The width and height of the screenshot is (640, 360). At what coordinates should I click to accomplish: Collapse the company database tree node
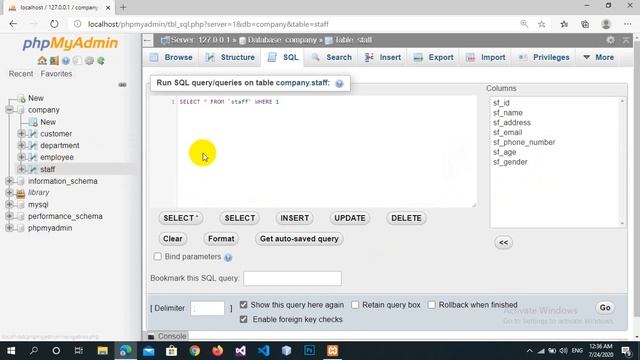pyautogui.click(x=9, y=110)
